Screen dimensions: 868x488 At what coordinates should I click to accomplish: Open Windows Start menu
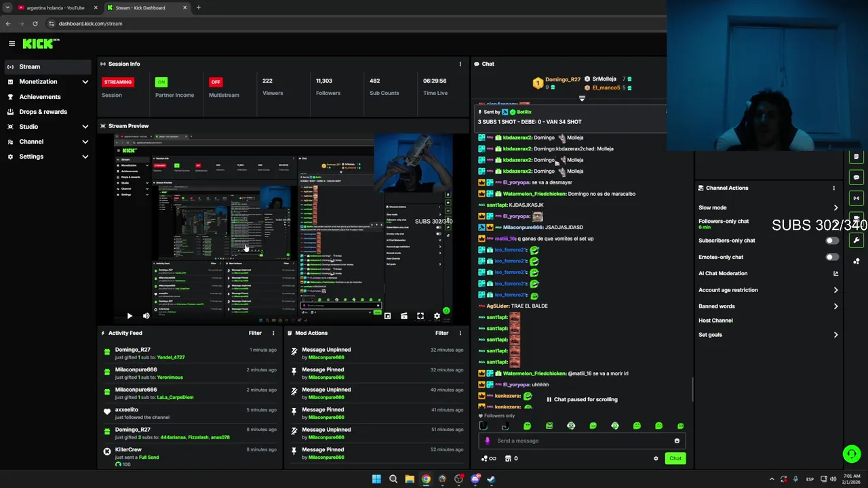tap(376, 479)
